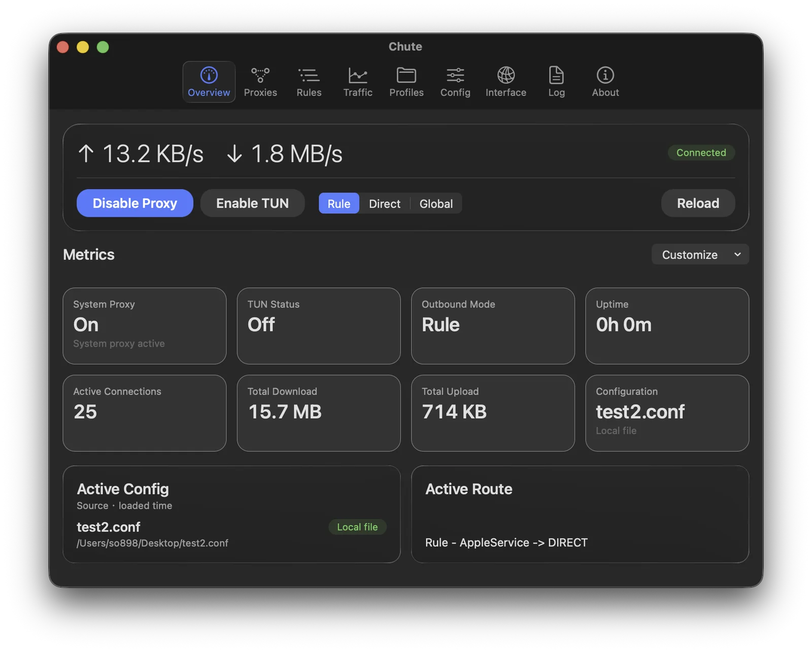This screenshot has width=812, height=652.
Task: Click the Total Upload 714 KB card
Action: pos(493,413)
